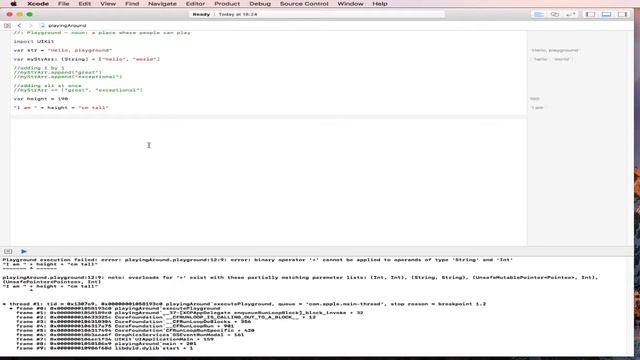Open the Editor menu

click(x=195, y=4)
